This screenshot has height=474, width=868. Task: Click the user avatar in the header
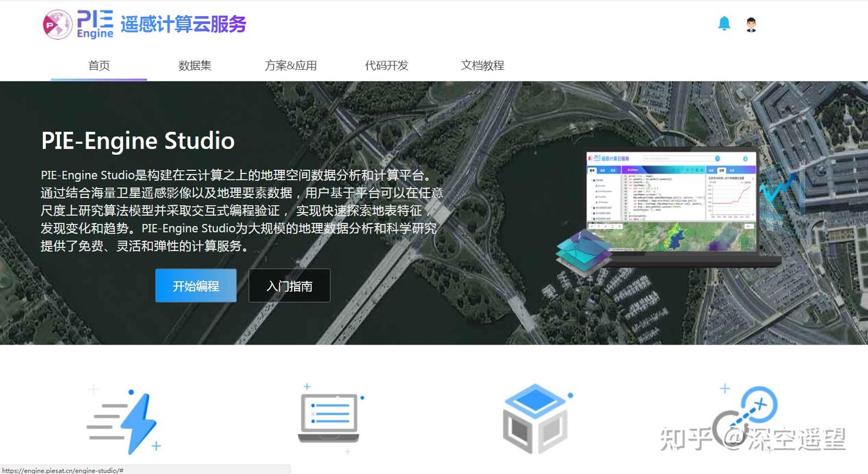(750, 24)
